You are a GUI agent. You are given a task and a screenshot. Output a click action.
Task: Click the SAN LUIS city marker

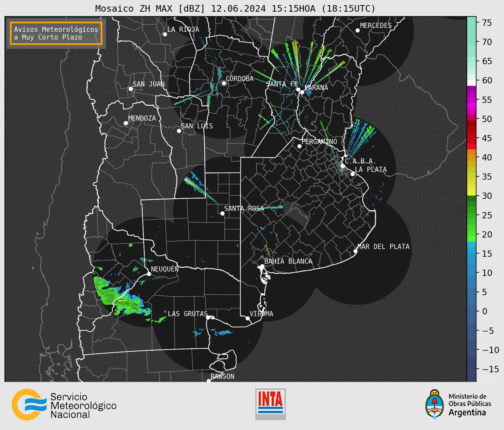(x=179, y=131)
